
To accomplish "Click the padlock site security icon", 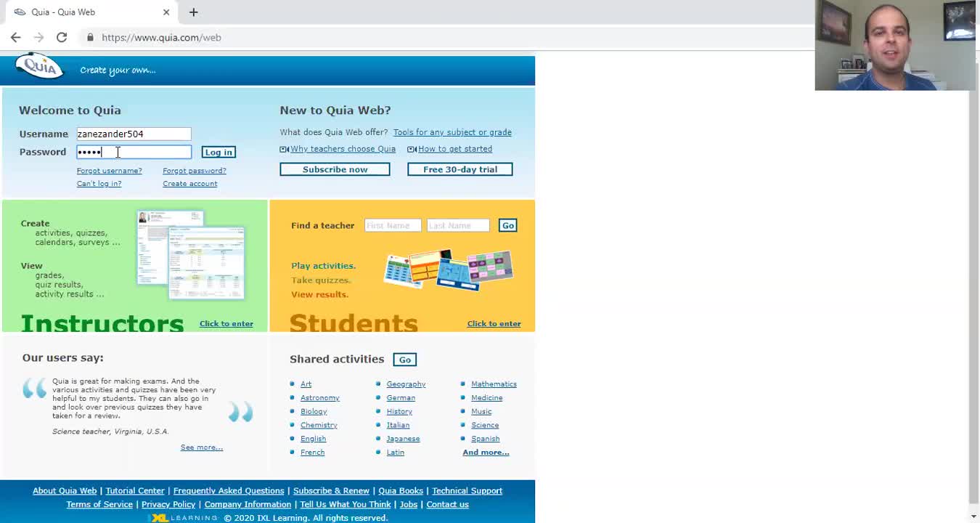I will pos(90,37).
